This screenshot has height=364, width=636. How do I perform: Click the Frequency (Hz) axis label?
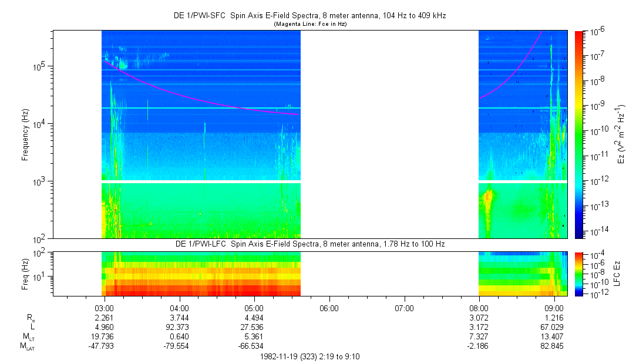pyautogui.click(x=25, y=135)
